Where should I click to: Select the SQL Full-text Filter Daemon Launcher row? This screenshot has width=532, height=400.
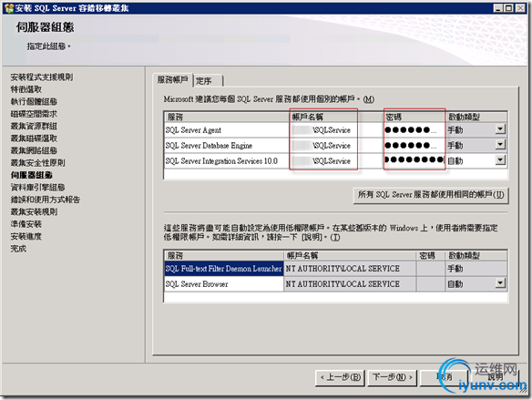(x=223, y=269)
